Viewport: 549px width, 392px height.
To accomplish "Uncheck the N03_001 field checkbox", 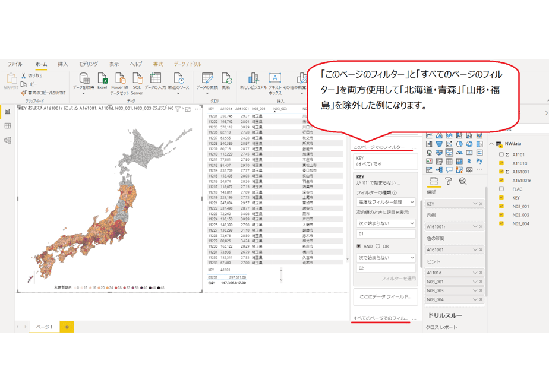I will click(x=501, y=206).
